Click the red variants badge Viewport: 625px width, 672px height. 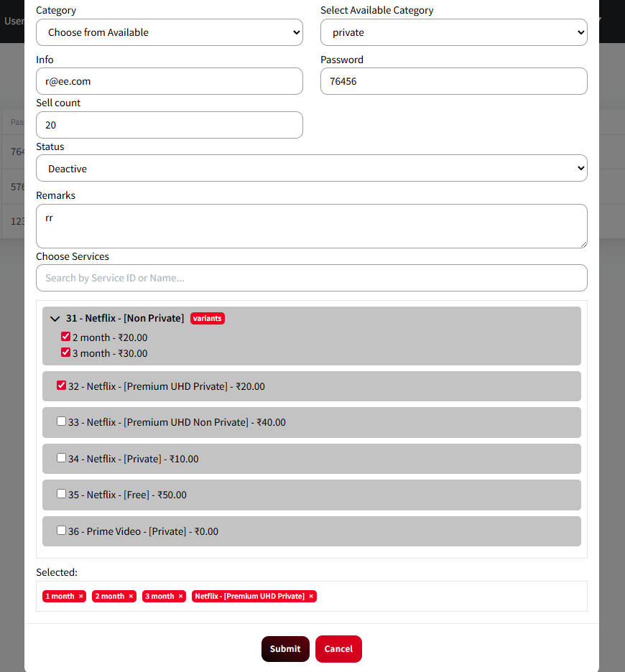(x=207, y=319)
